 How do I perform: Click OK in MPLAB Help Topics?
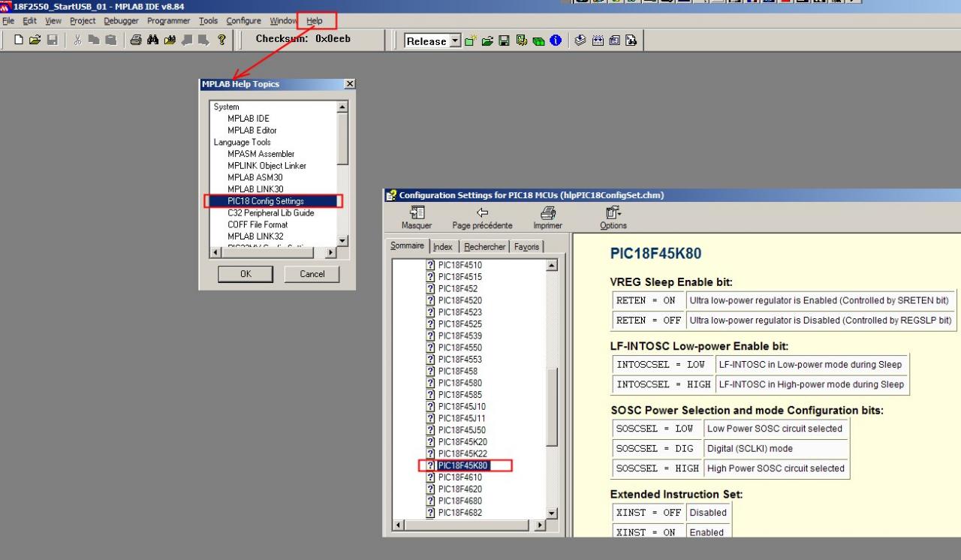246,274
